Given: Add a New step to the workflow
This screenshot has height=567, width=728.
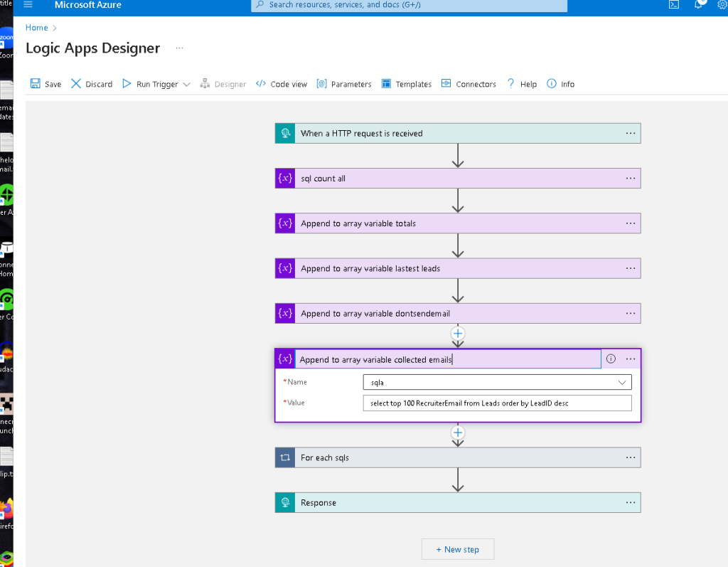Looking at the screenshot, I should tap(458, 549).
